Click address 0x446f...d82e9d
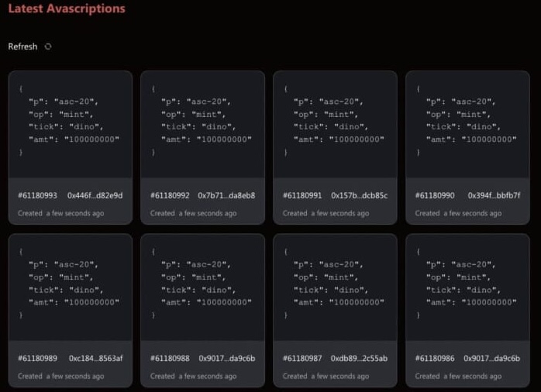Viewport: 541px width, 392px height. tap(95, 195)
